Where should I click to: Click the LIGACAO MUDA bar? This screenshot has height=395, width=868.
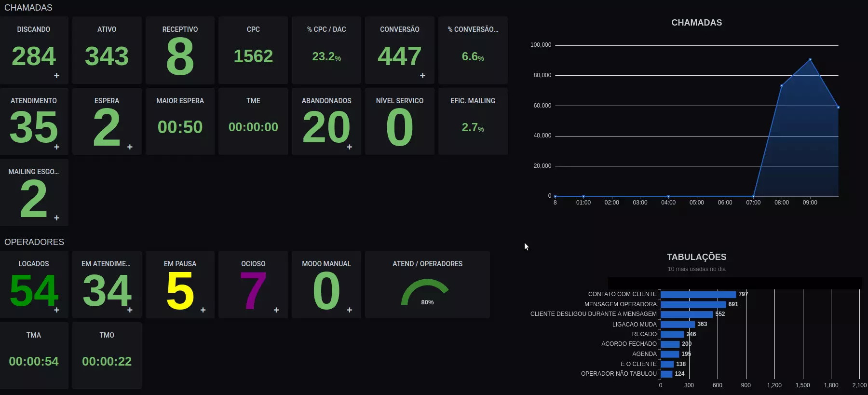coord(678,324)
